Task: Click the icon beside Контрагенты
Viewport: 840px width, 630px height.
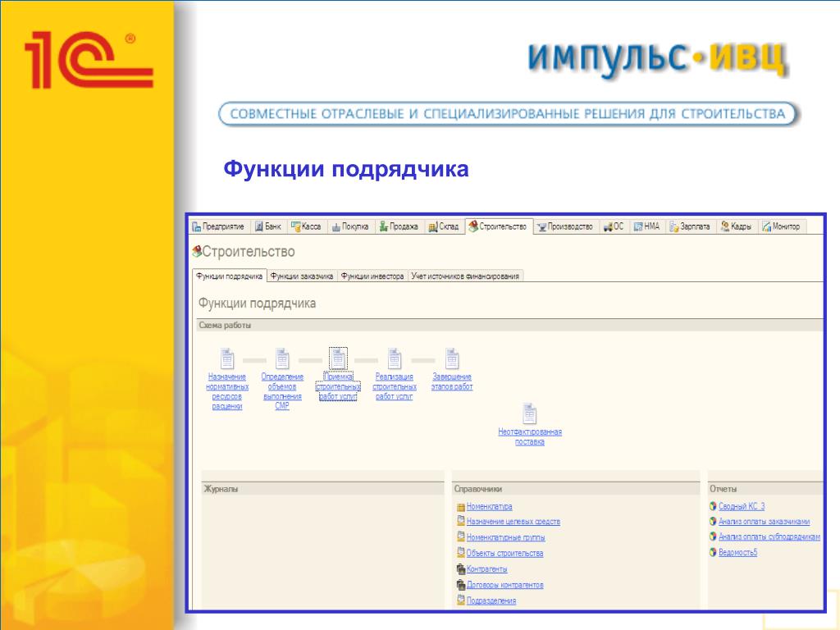Action: [x=461, y=568]
